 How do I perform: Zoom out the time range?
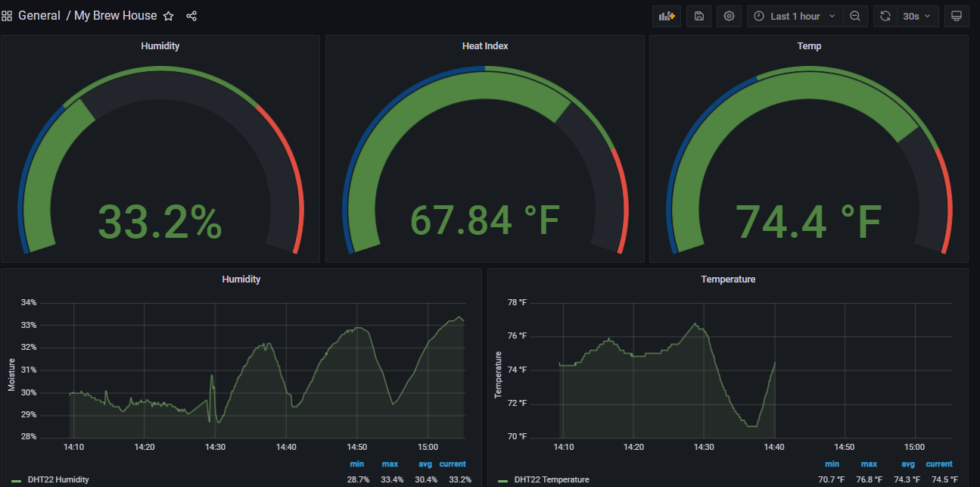[x=854, y=16]
